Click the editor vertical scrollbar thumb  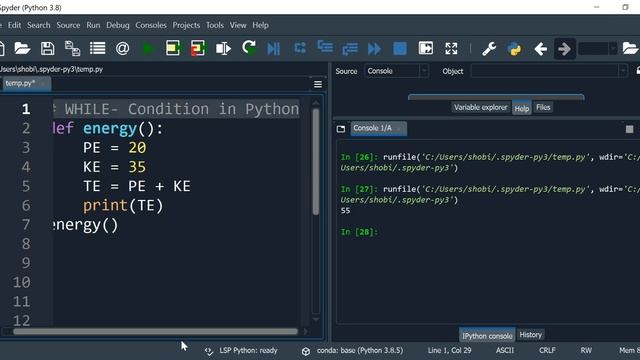pos(316,161)
